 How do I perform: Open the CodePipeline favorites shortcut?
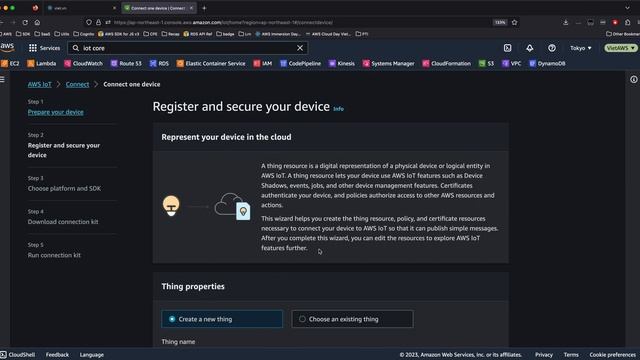pos(300,64)
